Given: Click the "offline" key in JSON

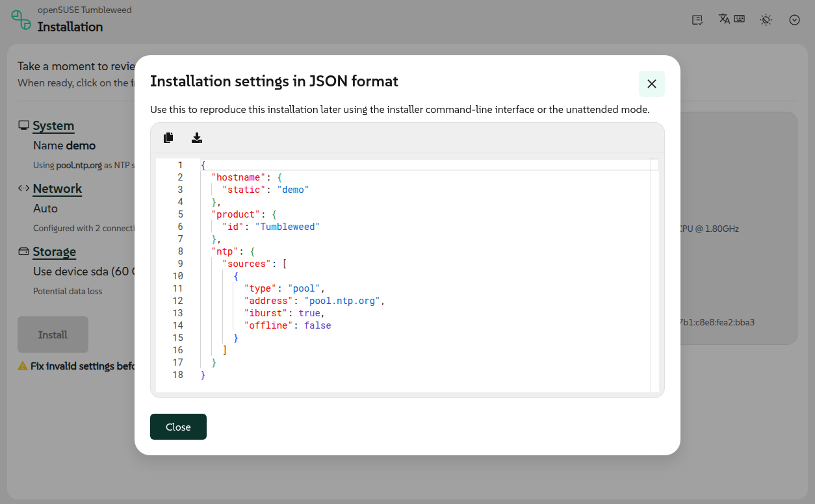Looking at the screenshot, I should (269, 325).
